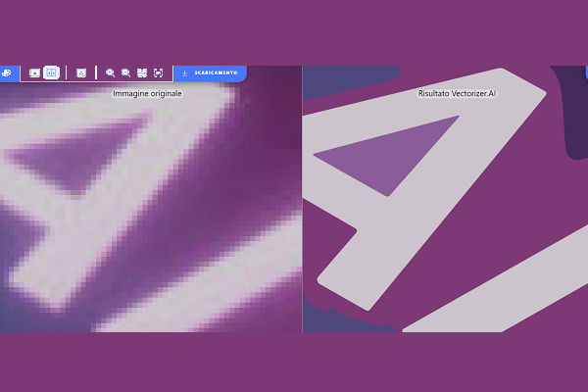Toggle the fullscreen view icon

[x=158, y=73]
